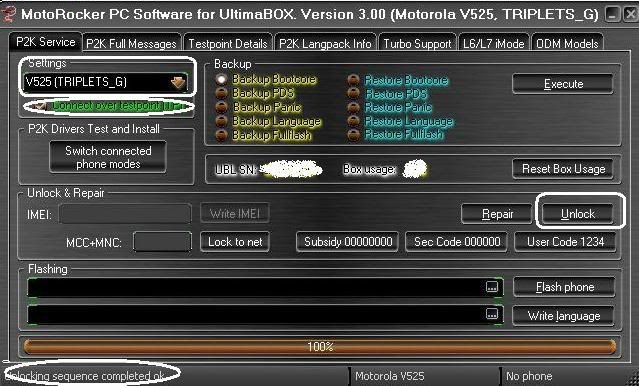
Task: Open browse icon for language file path
Action: pos(492,314)
